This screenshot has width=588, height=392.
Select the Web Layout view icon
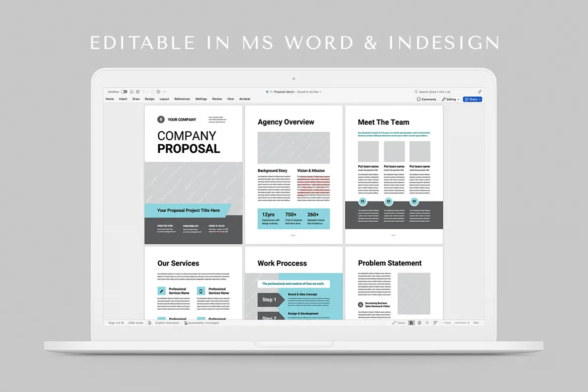(x=419, y=323)
